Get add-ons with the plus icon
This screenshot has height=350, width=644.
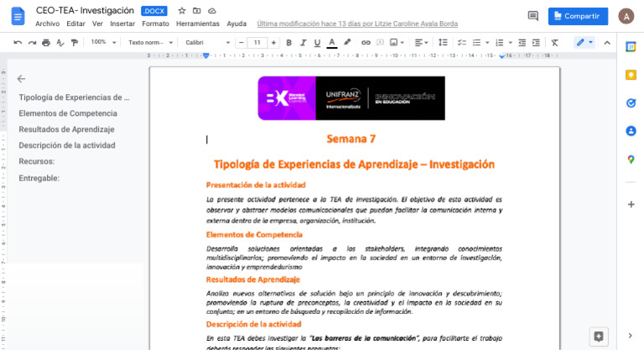click(x=631, y=205)
